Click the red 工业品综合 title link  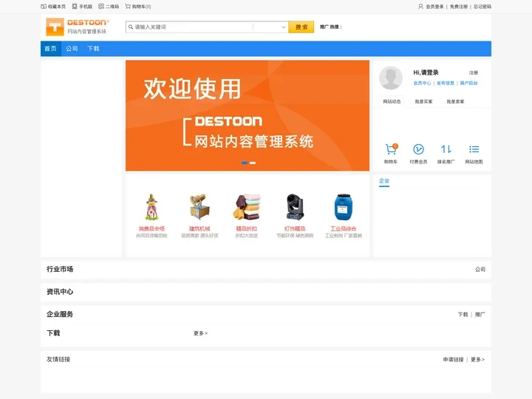tap(344, 228)
